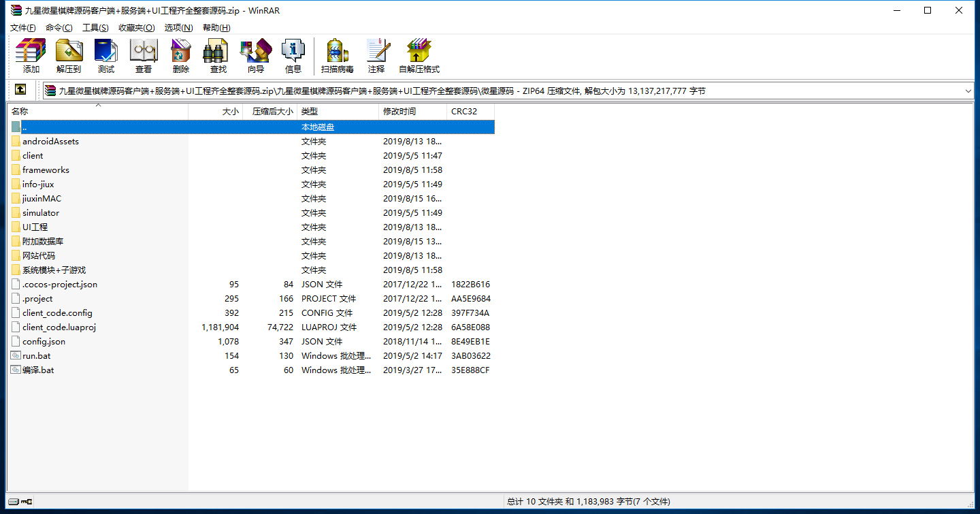This screenshot has width=980, height=514.
Task: Click the CRC32 value 8E49EB1E
Action: [x=471, y=342]
